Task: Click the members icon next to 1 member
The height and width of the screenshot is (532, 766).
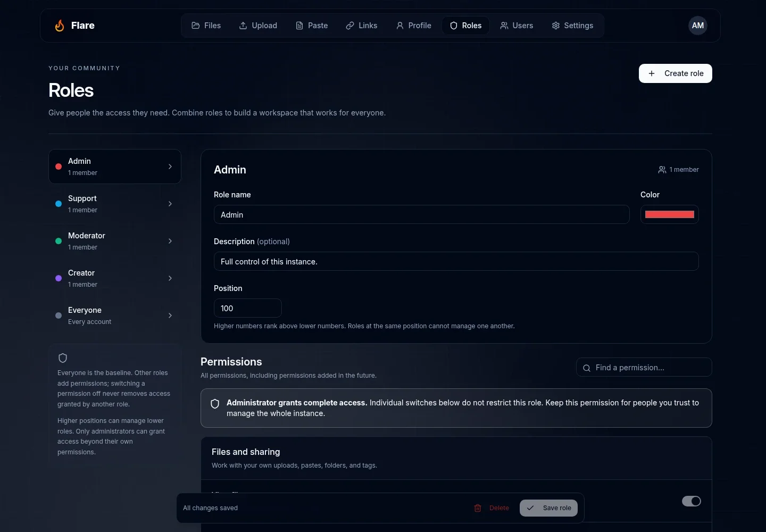Action: tap(662, 170)
